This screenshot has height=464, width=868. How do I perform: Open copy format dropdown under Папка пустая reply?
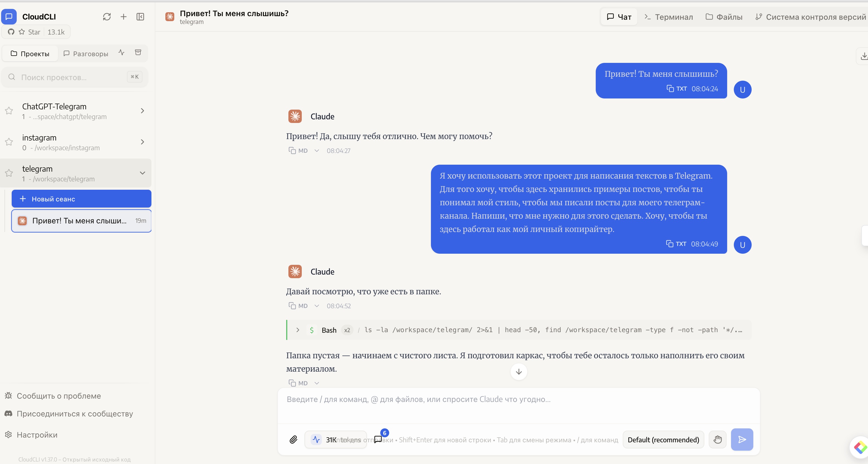pyautogui.click(x=317, y=383)
